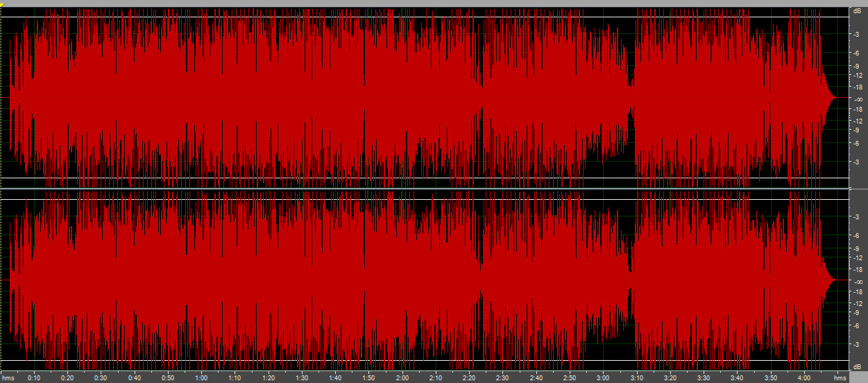The height and width of the screenshot is (383, 868).
Task: Click the topmost -3 dB mark on the amplitude ruler
Action: pyautogui.click(x=858, y=33)
